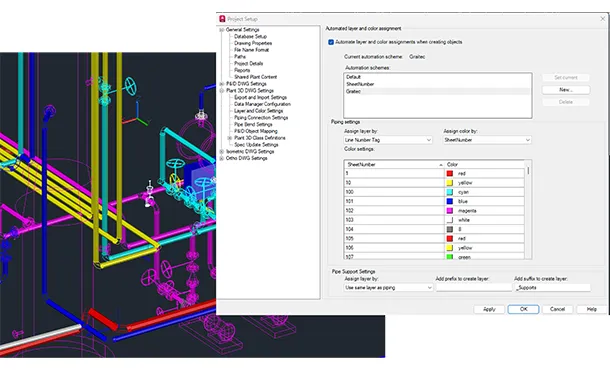Click the red swatch for sheet 1
Screen dimensions: 610x370
(x=450, y=174)
